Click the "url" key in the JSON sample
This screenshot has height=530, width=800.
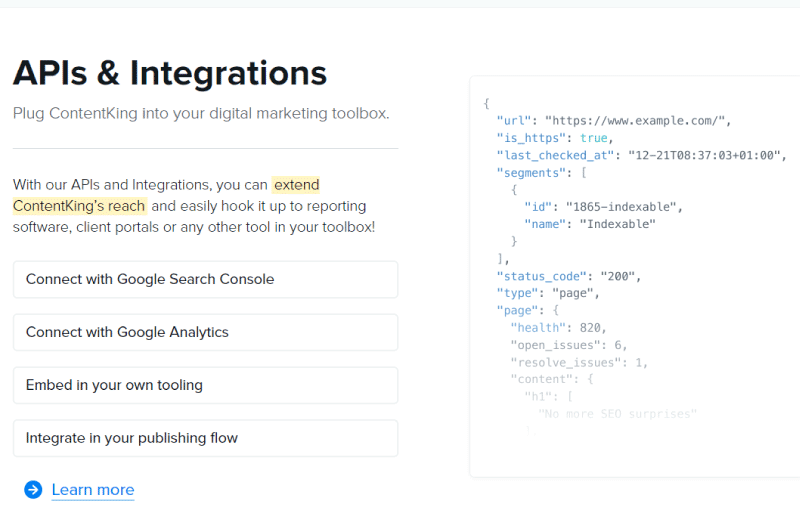click(514, 121)
